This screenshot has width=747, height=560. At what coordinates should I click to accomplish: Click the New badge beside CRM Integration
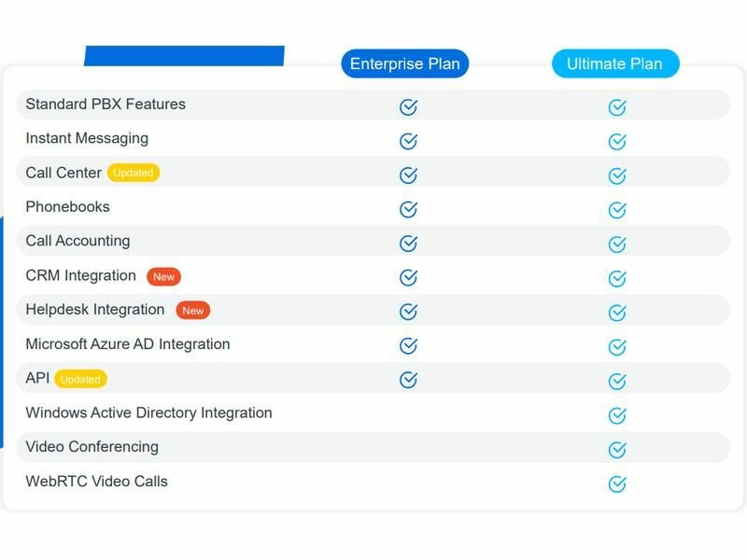coord(163,276)
